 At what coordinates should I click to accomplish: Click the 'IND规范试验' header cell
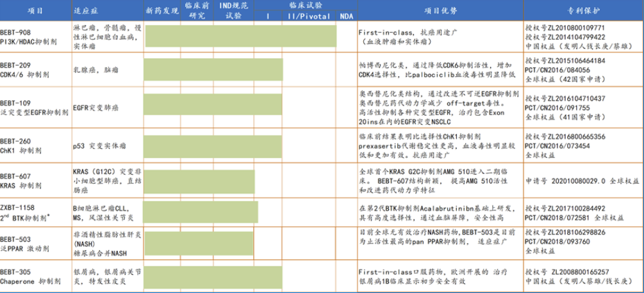(x=233, y=11)
